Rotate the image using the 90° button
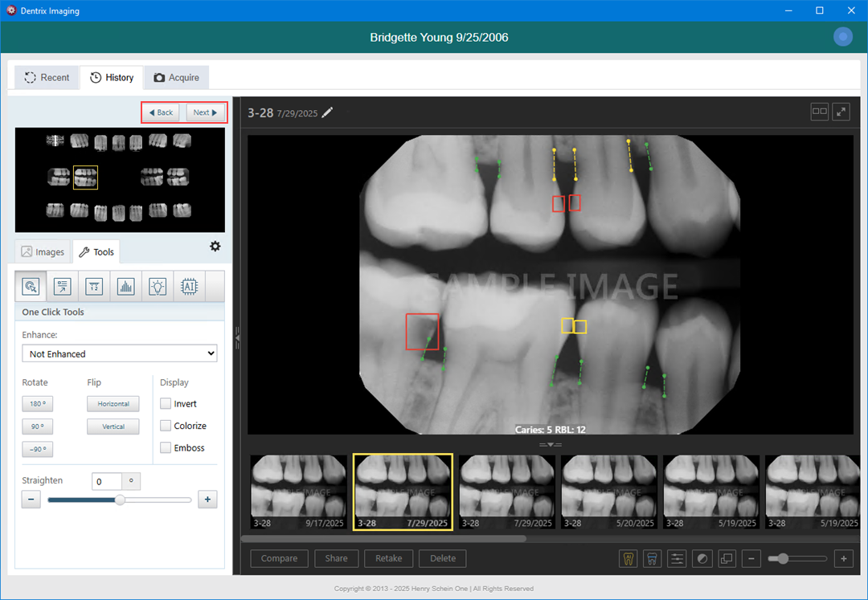Viewport: 868px width, 600px height. (37, 427)
